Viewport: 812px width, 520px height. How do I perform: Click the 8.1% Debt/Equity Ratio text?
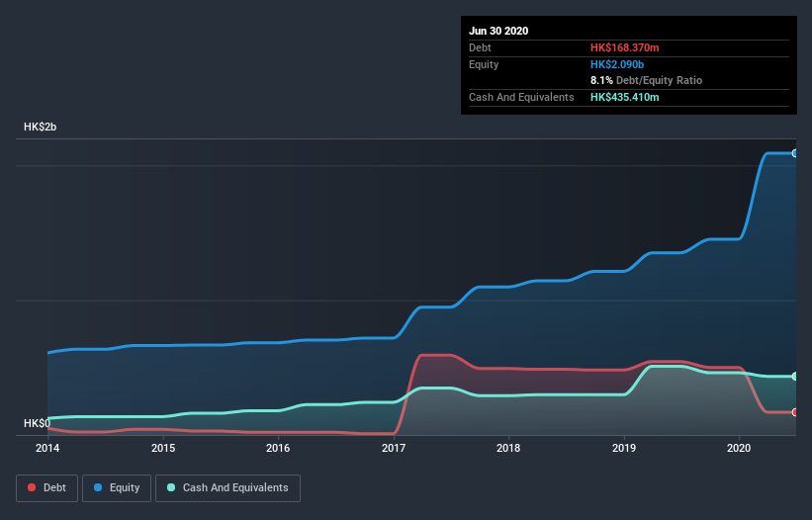click(x=646, y=80)
